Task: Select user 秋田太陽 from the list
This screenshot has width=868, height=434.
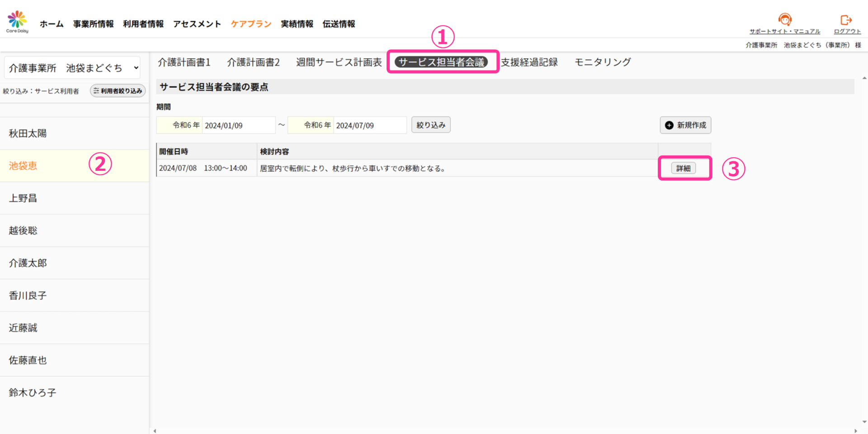Action: [28, 133]
